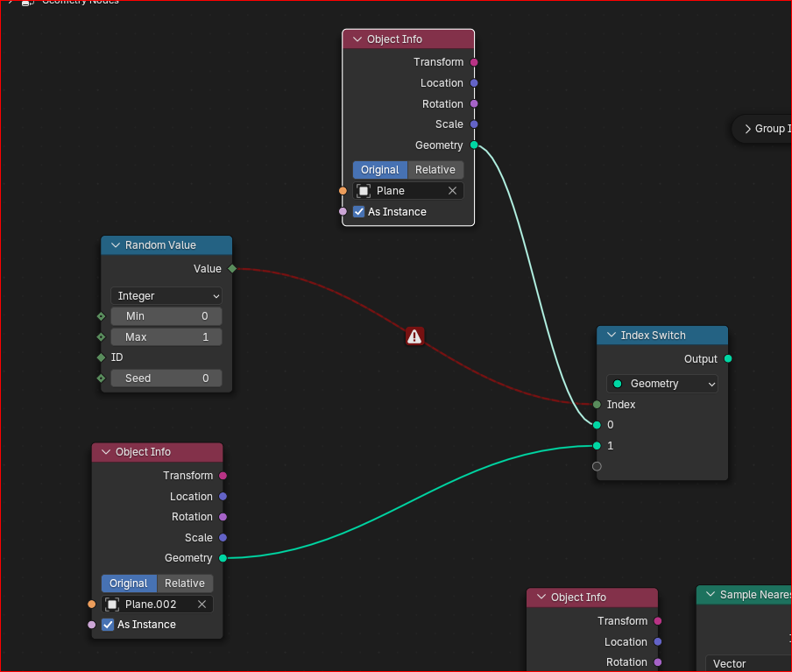Image resolution: width=792 pixels, height=672 pixels.
Task: Clear the Plane object field with X
Action: [x=453, y=190]
